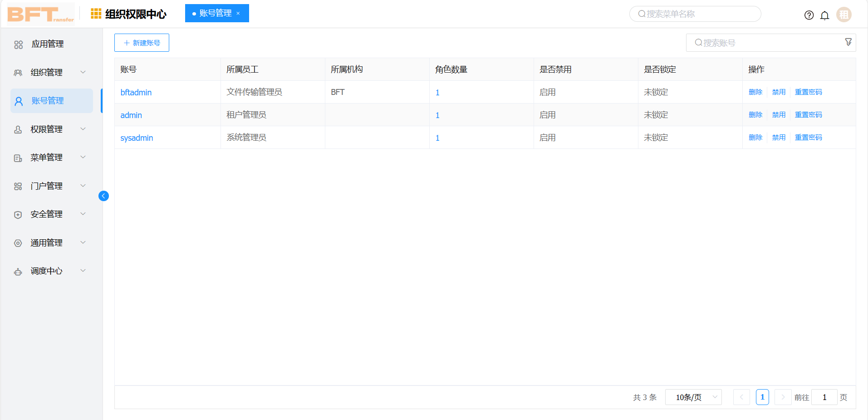Click the notification bell icon

(825, 15)
